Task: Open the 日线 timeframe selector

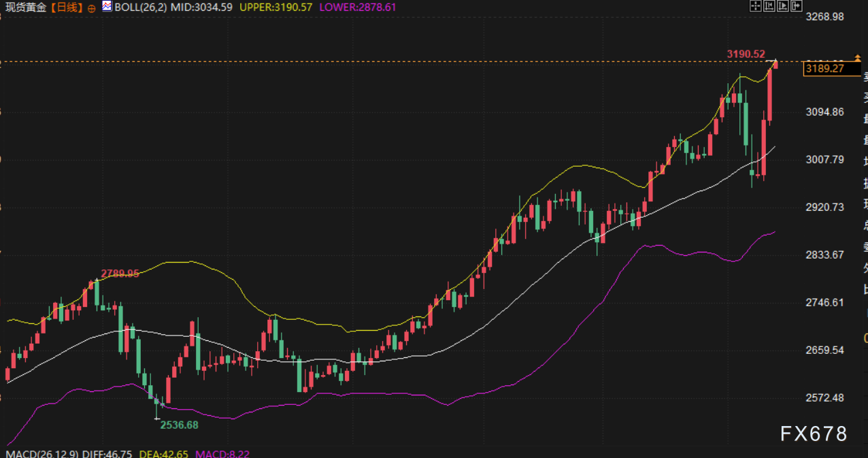Action: pos(67,7)
